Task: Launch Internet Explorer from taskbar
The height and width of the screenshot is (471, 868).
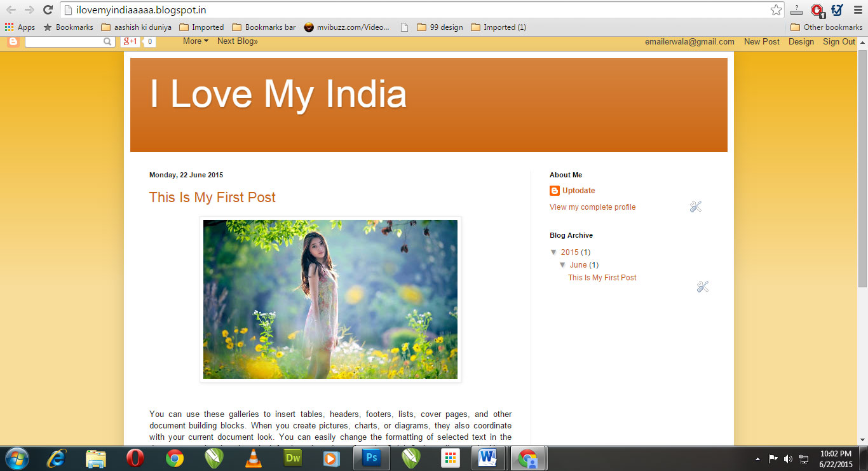Action: coord(57,458)
